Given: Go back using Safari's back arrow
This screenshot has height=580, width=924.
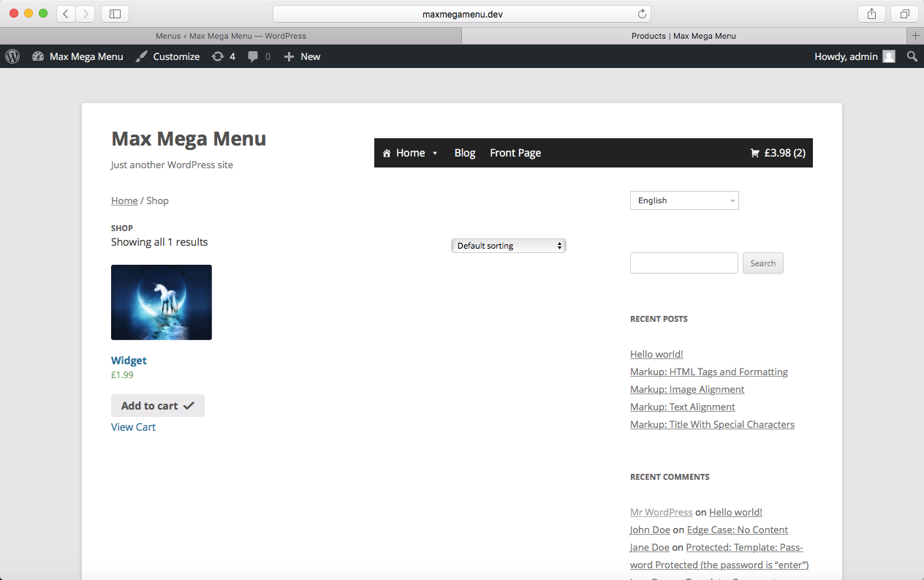Looking at the screenshot, I should tap(67, 14).
